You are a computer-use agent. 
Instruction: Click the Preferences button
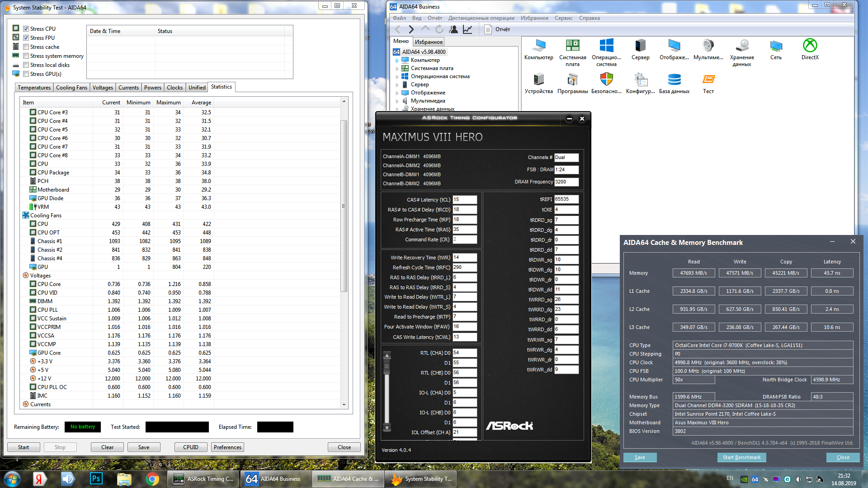point(227,447)
